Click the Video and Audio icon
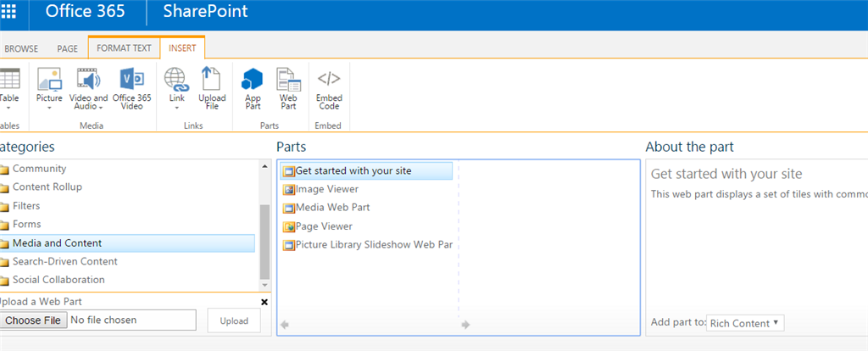This screenshot has width=868, height=351. coord(88,79)
